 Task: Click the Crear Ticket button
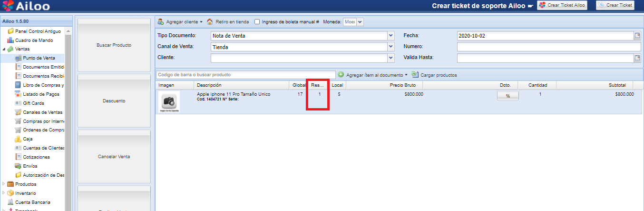615,5
